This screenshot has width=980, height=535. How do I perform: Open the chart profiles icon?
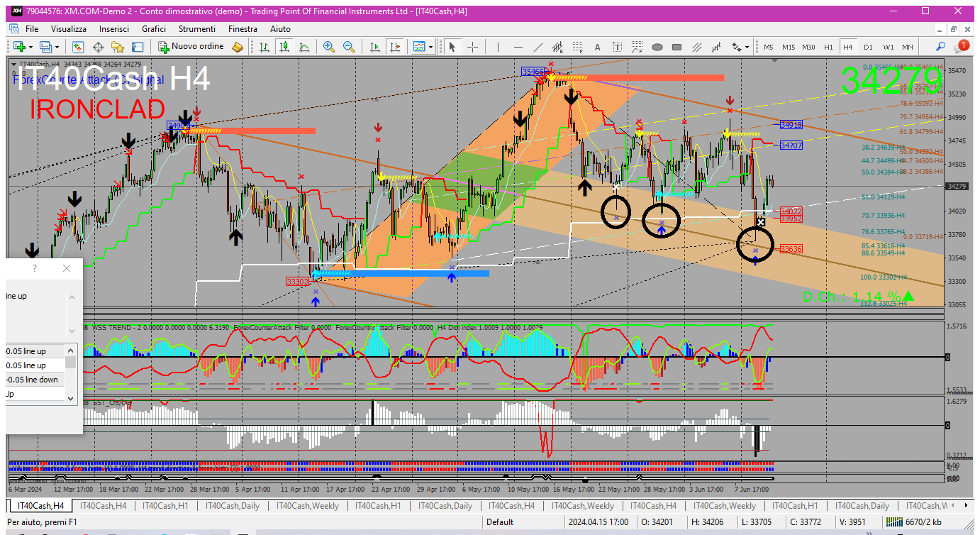(46, 47)
